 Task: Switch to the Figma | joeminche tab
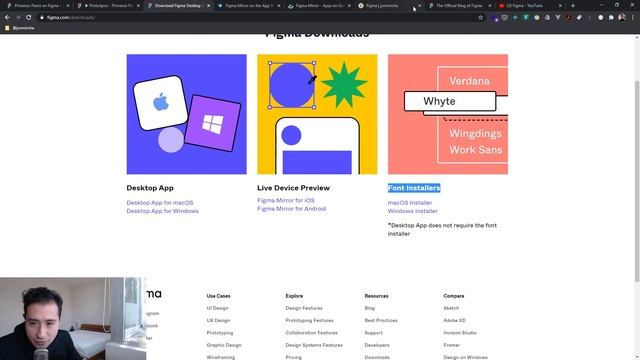pos(389,6)
